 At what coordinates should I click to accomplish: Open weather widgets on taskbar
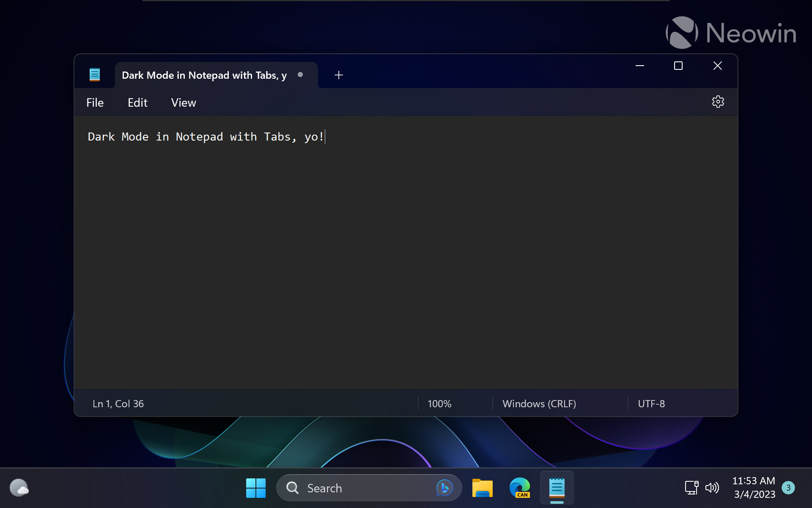tap(19, 488)
